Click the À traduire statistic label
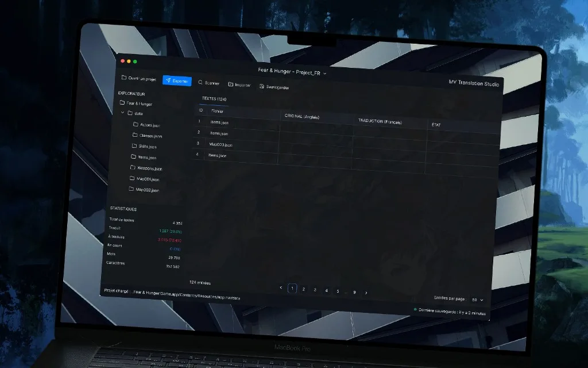 [x=116, y=236]
